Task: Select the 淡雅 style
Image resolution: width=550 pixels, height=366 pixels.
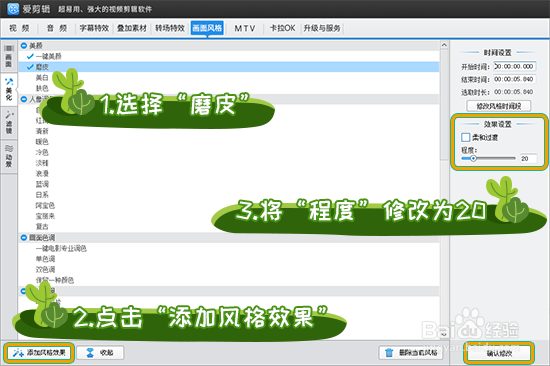Action: coord(42,163)
